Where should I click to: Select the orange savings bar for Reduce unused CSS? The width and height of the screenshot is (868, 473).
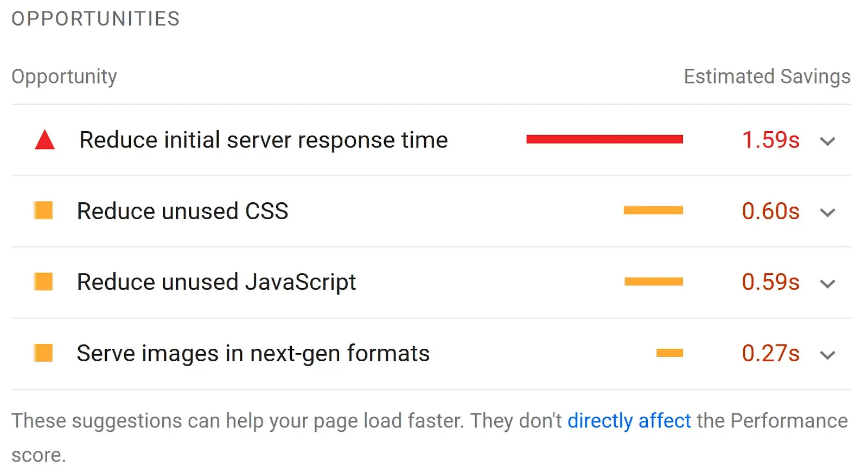click(653, 210)
